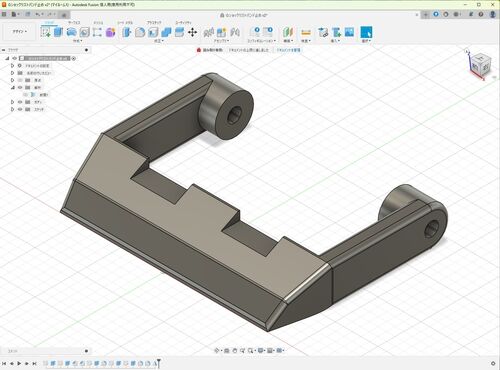Click the Extrude tool icon
Screen dimensions: 500x370
point(58,32)
